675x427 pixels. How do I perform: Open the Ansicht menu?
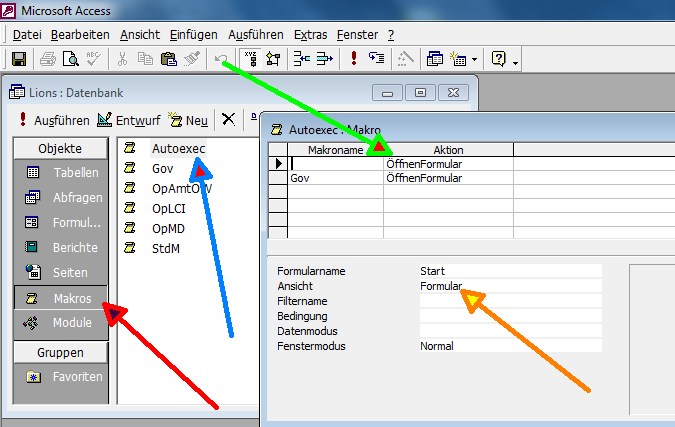point(140,35)
